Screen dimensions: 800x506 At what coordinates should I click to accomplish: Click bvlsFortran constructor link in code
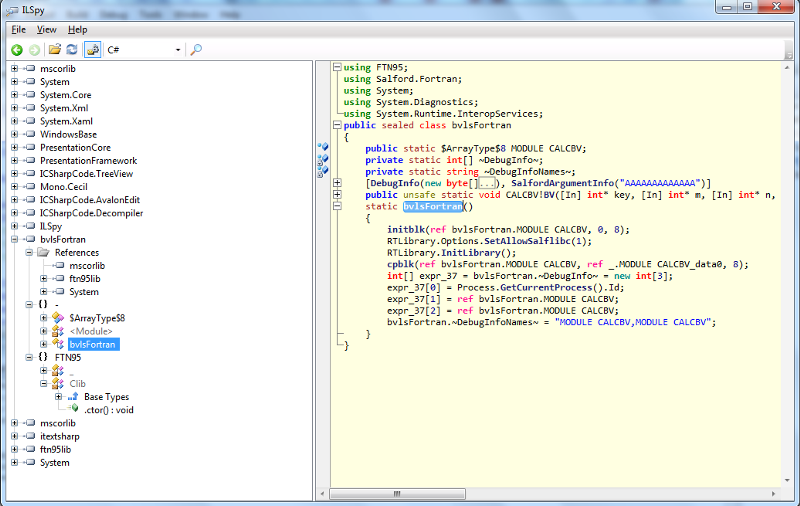pos(433,207)
